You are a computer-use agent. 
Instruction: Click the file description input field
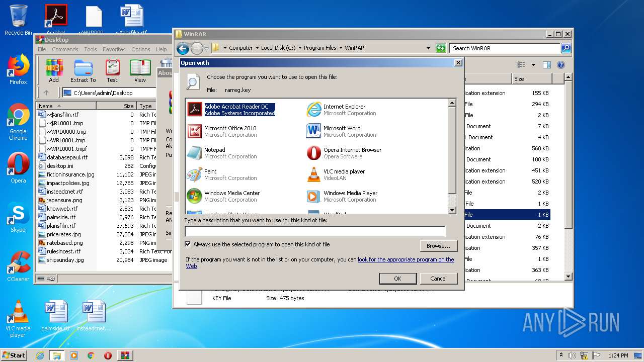[315, 232]
